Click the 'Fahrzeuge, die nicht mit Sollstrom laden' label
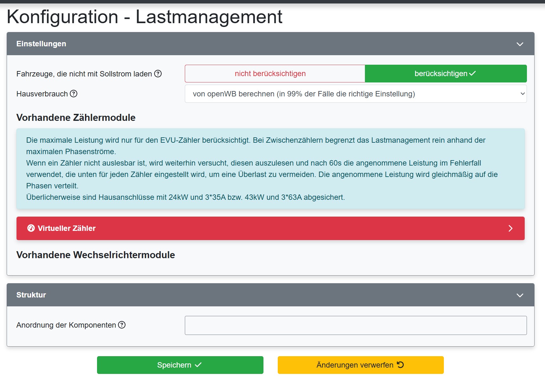 click(x=84, y=74)
